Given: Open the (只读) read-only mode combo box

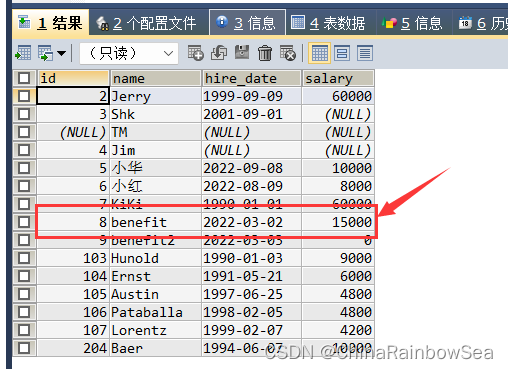Looking at the screenshot, I should point(129,53).
